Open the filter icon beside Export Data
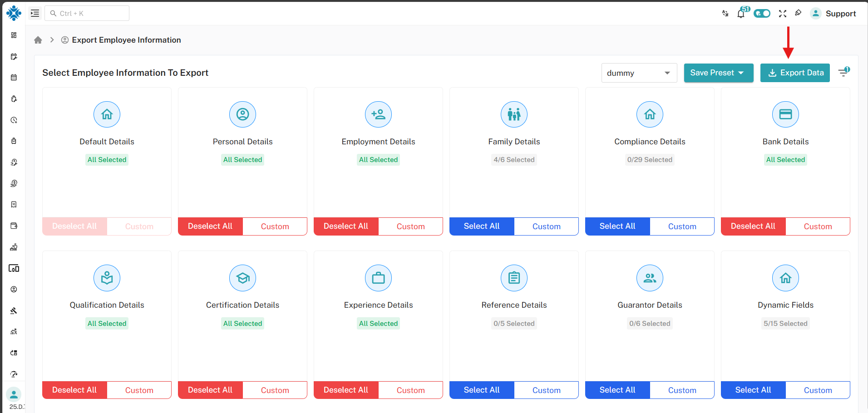Viewport: 868px width, 413px height. pos(843,73)
